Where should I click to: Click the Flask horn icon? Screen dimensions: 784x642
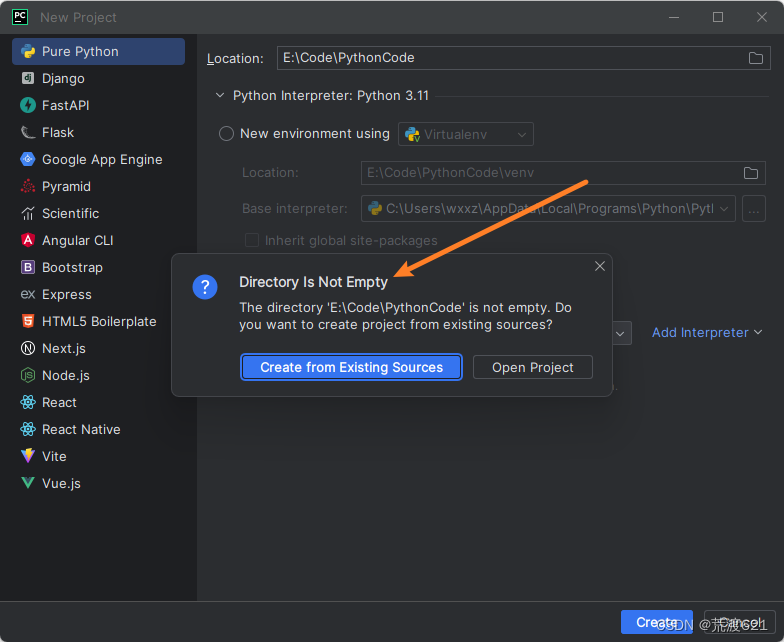[x=28, y=132]
